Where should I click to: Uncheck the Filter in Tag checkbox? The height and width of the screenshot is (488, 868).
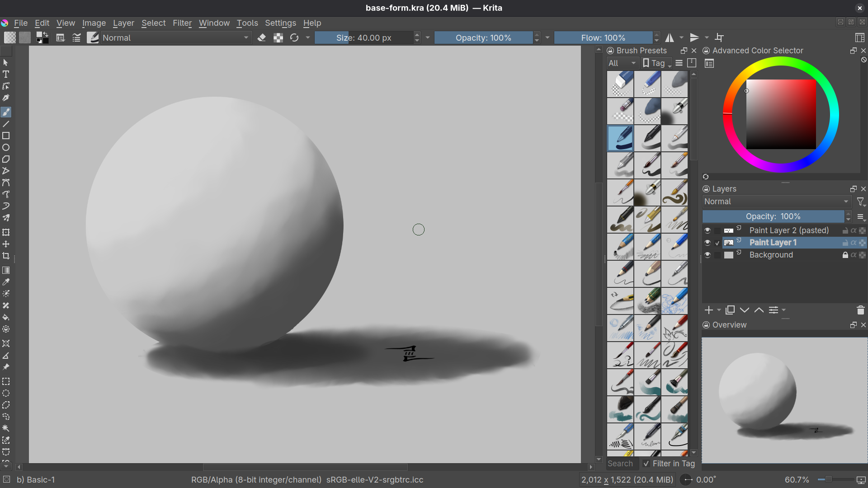(x=646, y=464)
